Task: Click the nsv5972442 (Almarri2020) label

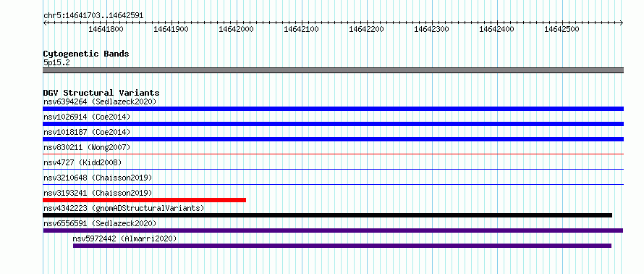Action: (125, 238)
